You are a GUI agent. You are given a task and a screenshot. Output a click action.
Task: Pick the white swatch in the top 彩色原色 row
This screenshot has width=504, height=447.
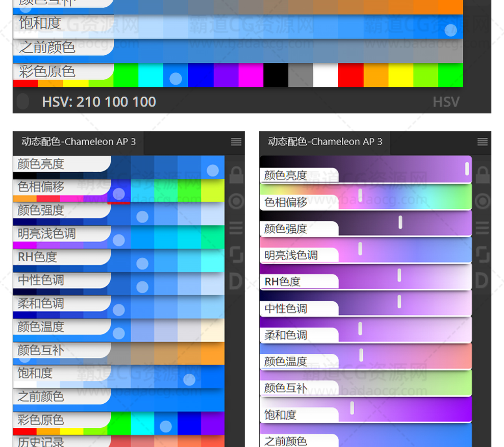pyautogui.click(x=325, y=75)
